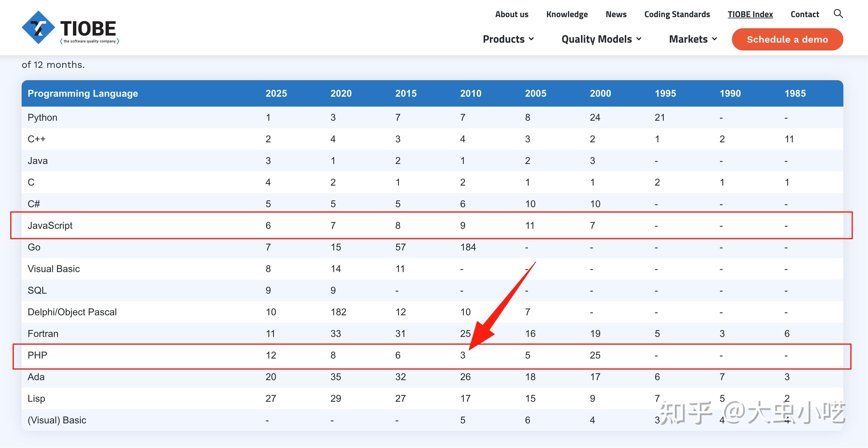Screen dimensions: 868x448
Task: Expand the Quality Models dropdown
Action: pyautogui.click(x=602, y=39)
